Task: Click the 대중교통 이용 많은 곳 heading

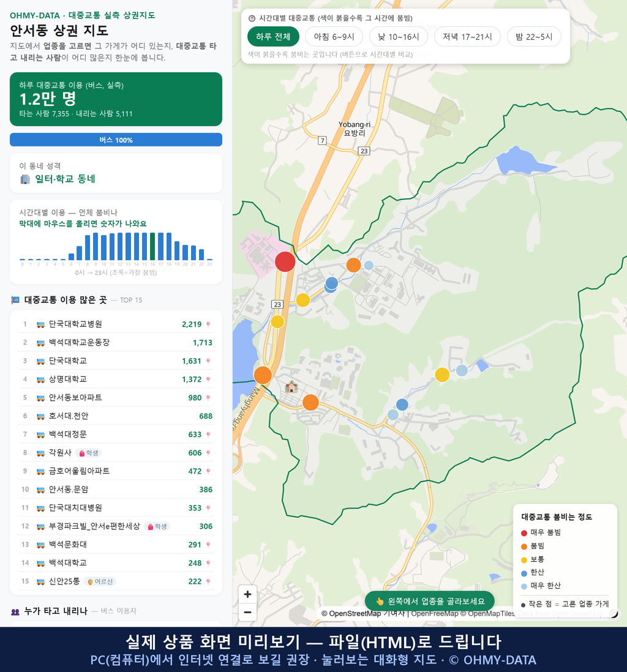Action: 65,300
